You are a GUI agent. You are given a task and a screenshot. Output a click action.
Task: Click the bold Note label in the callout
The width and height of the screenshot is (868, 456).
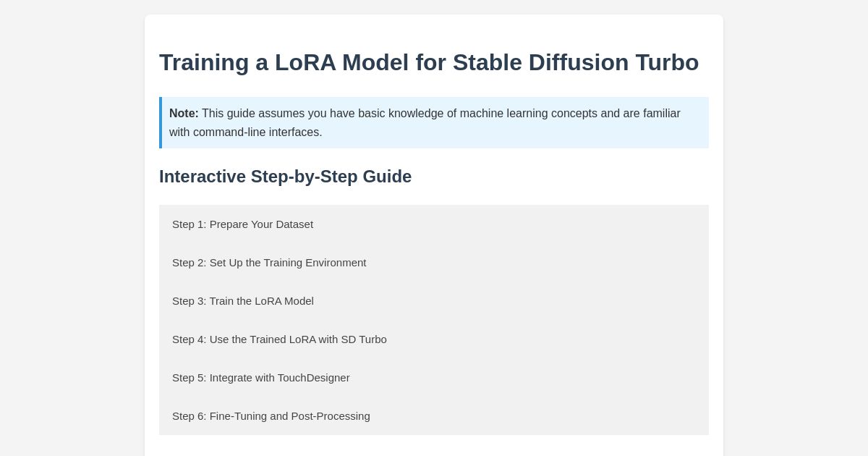(x=184, y=114)
